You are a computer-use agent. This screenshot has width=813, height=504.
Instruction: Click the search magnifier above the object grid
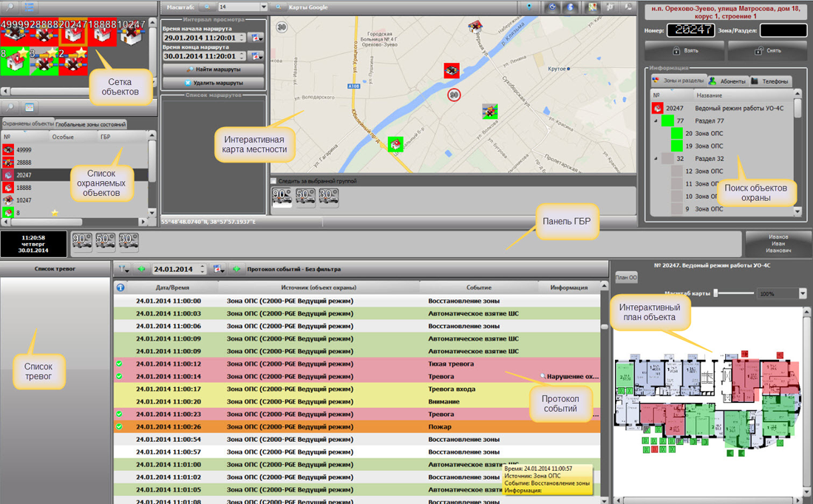[9, 7]
